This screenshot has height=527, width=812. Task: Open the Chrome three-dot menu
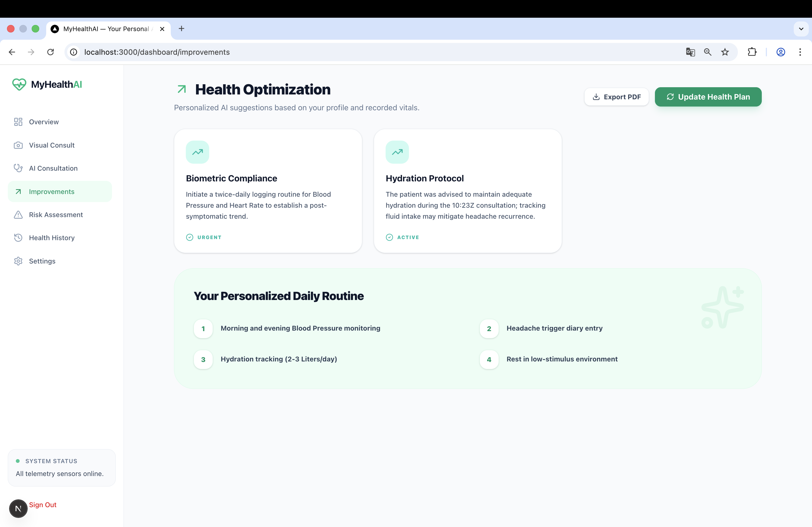(x=800, y=52)
